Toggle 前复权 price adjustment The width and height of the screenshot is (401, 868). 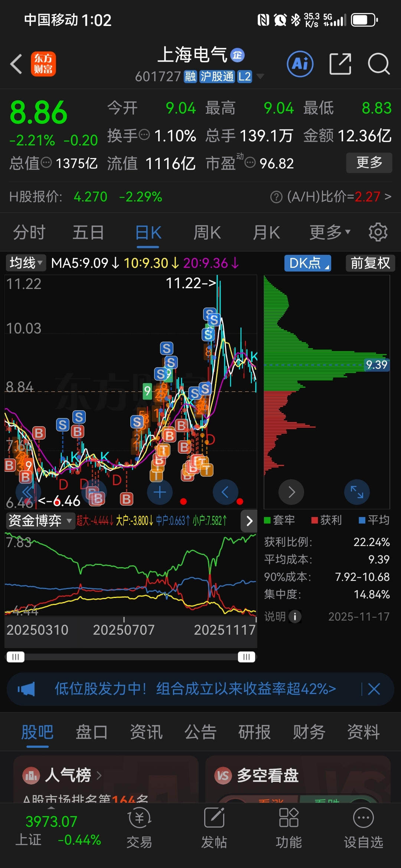370,263
